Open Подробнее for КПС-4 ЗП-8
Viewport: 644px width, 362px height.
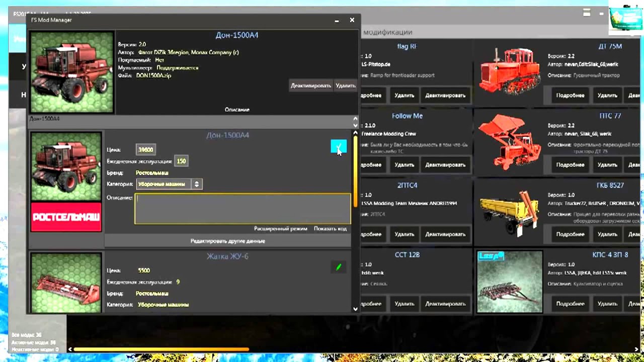[570, 304]
